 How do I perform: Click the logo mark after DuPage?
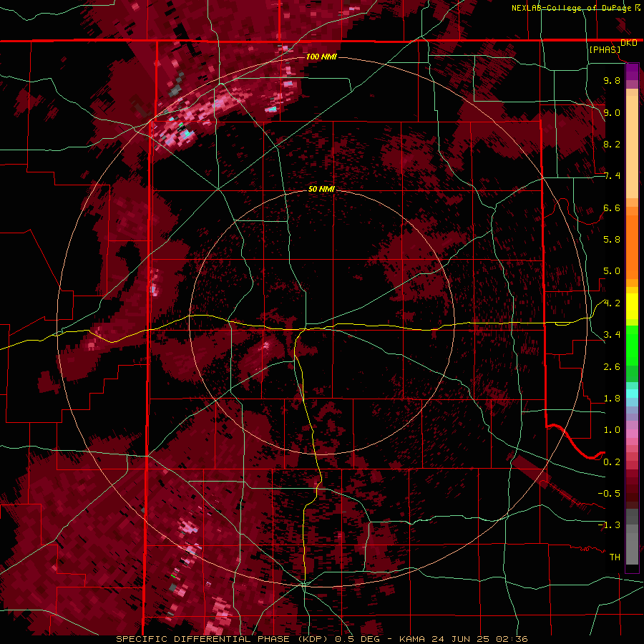pyautogui.click(x=637, y=8)
